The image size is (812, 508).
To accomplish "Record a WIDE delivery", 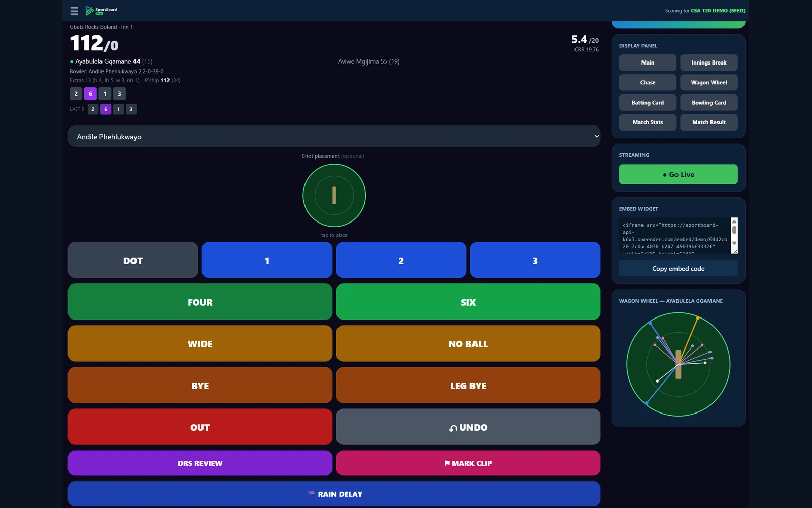I will click(x=200, y=343).
